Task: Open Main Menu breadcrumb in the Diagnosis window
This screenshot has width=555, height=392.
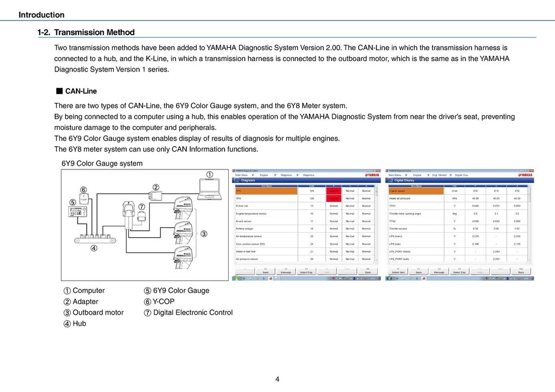Action: tap(242, 175)
